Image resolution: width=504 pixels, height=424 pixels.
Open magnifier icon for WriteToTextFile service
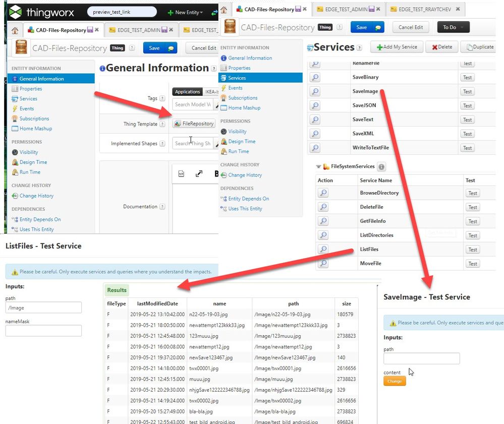(x=315, y=148)
